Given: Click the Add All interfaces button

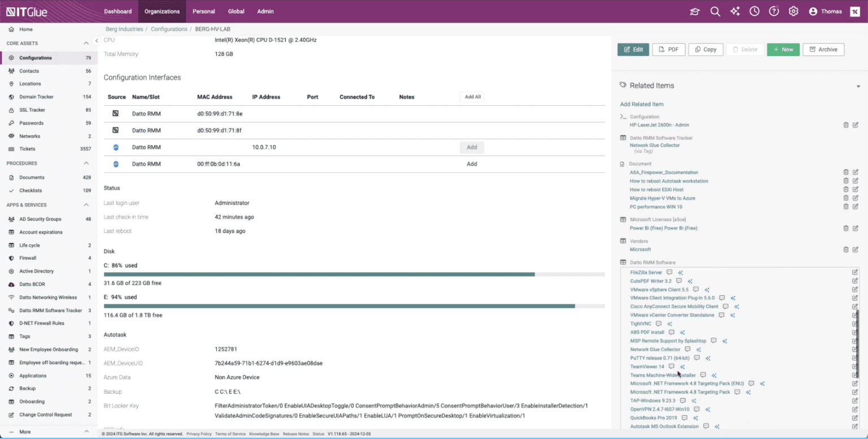Looking at the screenshot, I should pyautogui.click(x=472, y=97).
